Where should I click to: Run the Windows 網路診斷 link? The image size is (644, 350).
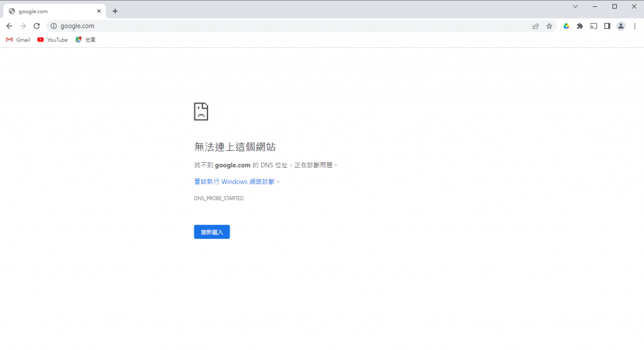(x=234, y=182)
